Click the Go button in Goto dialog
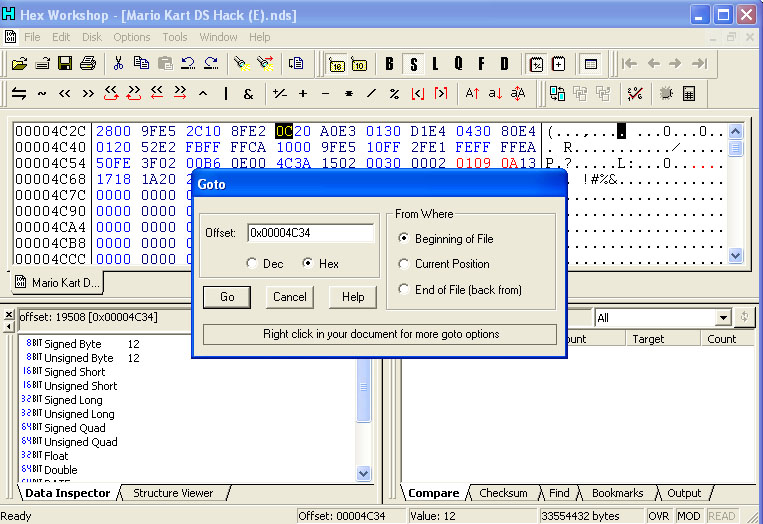The image size is (763, 524). click(227, 297)
